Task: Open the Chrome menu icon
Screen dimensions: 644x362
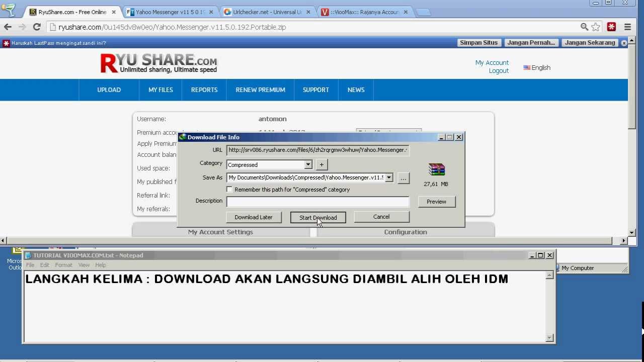Action: tap(627, 27)
